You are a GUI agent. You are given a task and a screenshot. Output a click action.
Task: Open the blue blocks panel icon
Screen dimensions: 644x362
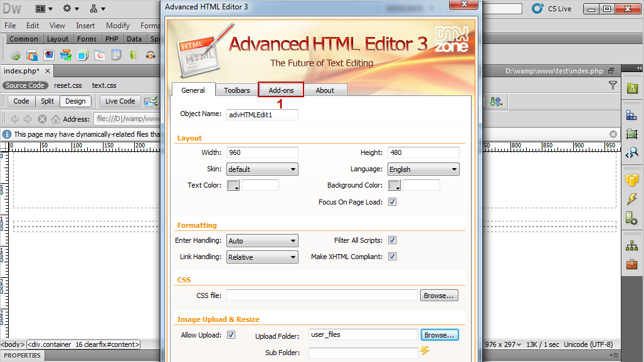[x=631, y=115]
